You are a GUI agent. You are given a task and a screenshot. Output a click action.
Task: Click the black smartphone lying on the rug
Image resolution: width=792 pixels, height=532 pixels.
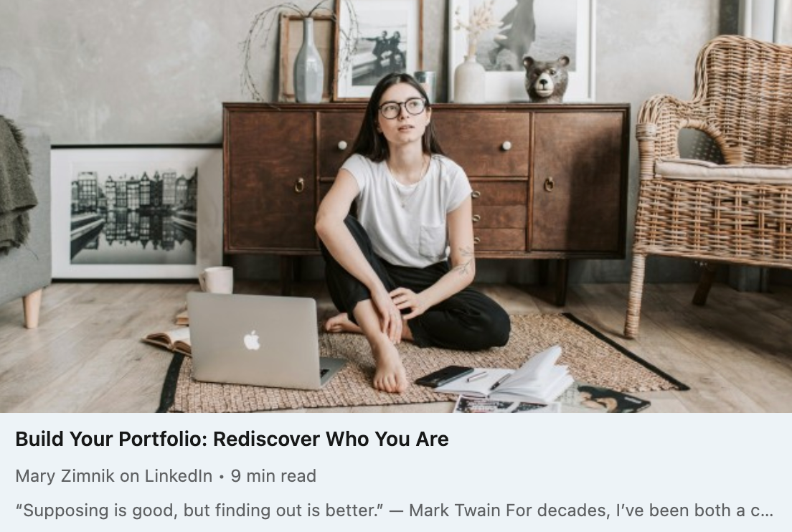[444, 376]
